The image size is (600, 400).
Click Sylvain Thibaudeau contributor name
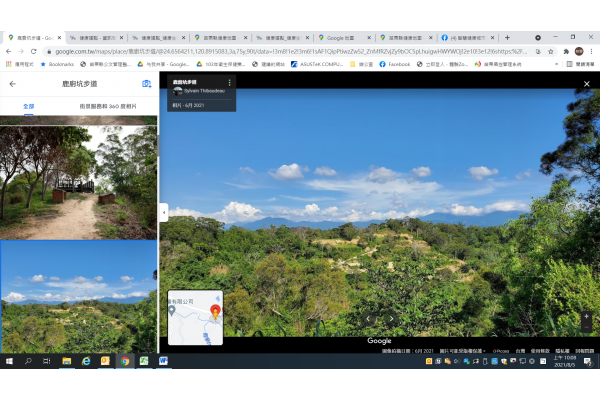click(x=204, y=91)
